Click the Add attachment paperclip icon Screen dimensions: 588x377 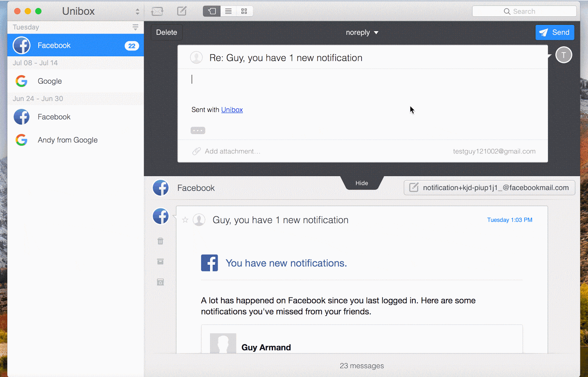[196, 151]
